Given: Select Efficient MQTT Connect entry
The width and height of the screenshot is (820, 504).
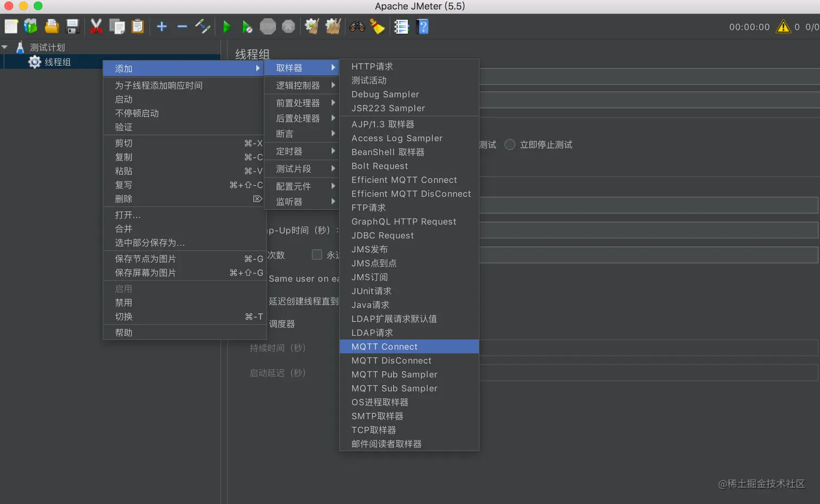Looking at the screenshot, I should point(409,180).
